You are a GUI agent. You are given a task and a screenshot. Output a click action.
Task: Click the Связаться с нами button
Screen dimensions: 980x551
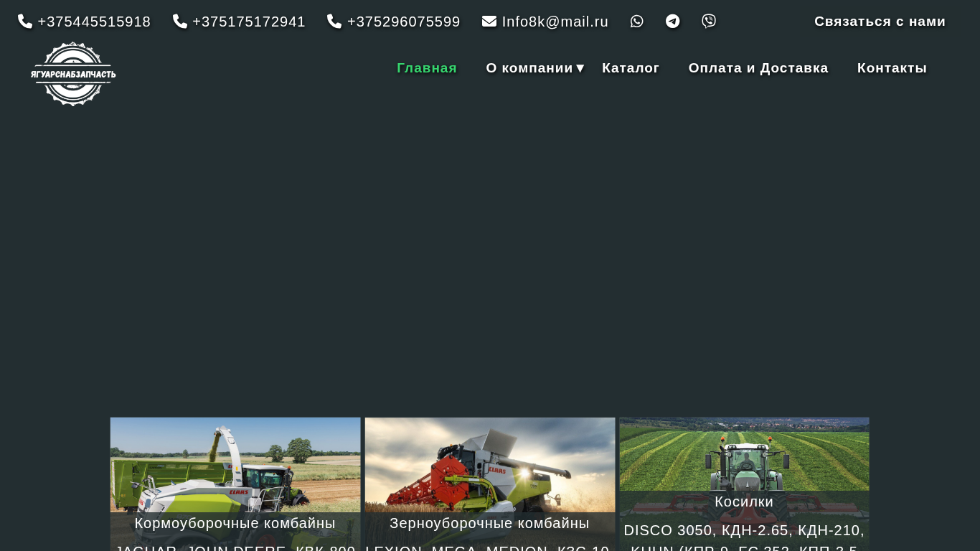880,22
